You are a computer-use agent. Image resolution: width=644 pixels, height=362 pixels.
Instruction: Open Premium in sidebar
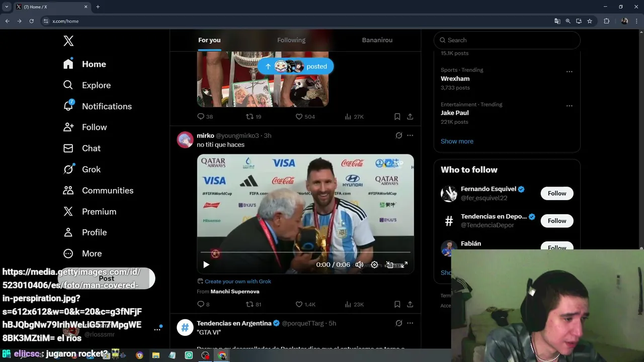[x=89, y=212]
